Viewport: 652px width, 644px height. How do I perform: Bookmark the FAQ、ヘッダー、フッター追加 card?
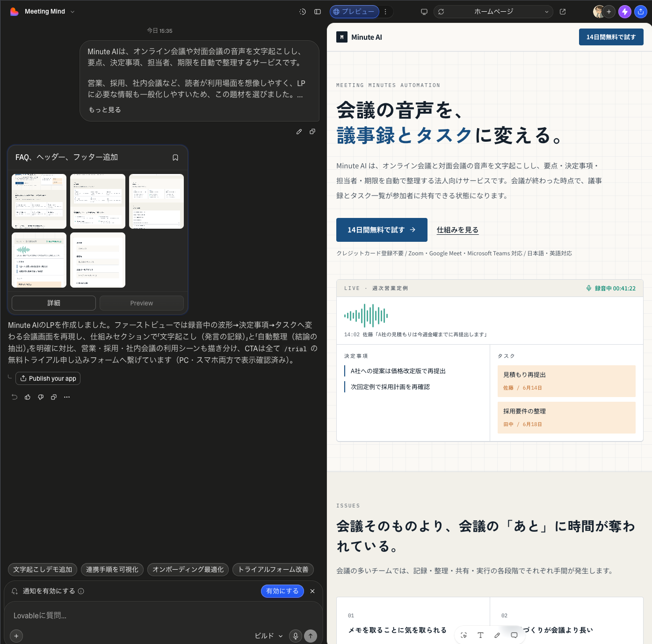pos(175,158)
